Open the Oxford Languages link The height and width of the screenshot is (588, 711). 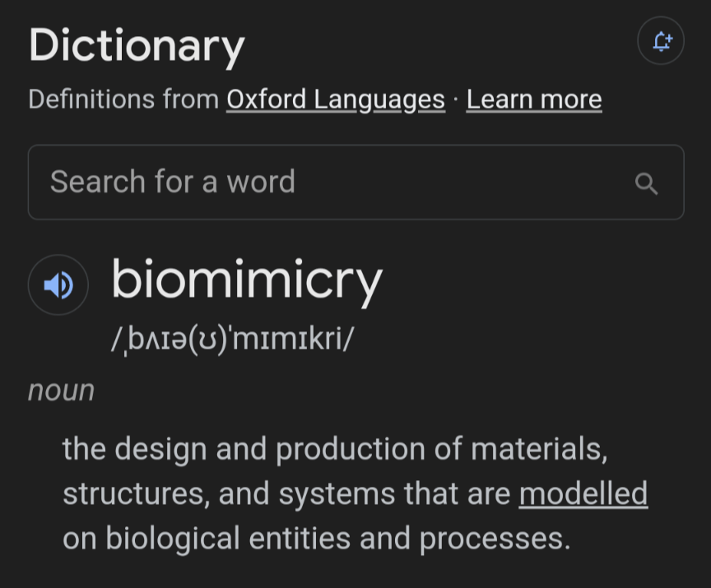336,100
